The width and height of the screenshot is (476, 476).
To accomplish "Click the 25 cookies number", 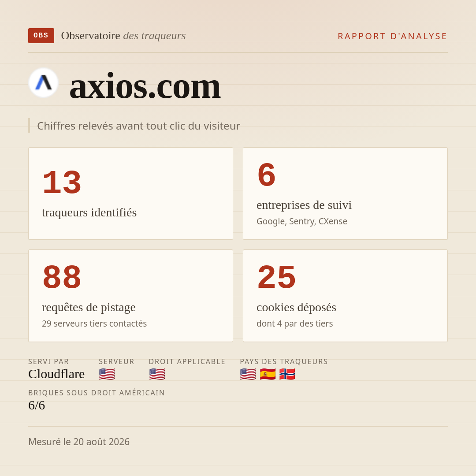I will 276,277.
